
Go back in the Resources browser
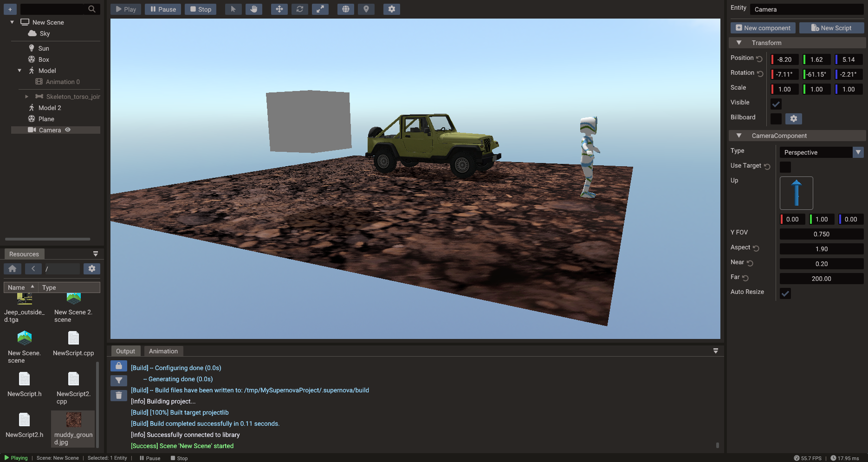pyautogui.click(x=33, y=269)
